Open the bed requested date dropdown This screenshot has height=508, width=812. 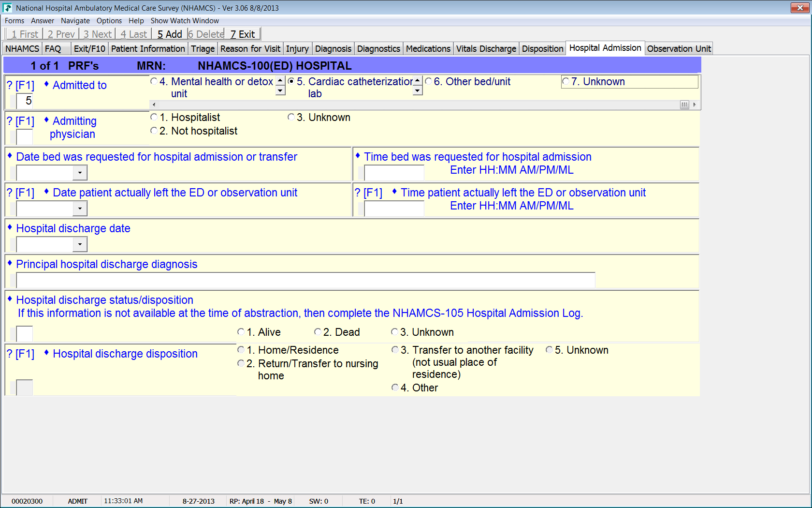point(80,173)
